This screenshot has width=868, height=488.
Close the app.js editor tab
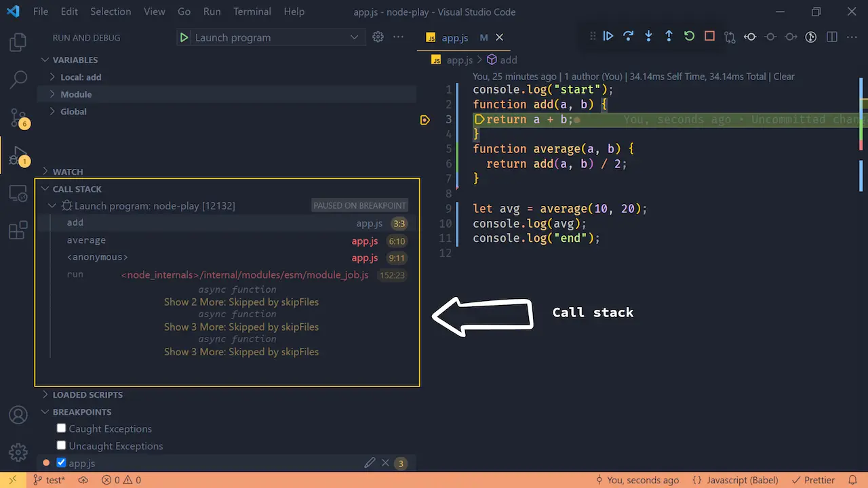[500, 37]
